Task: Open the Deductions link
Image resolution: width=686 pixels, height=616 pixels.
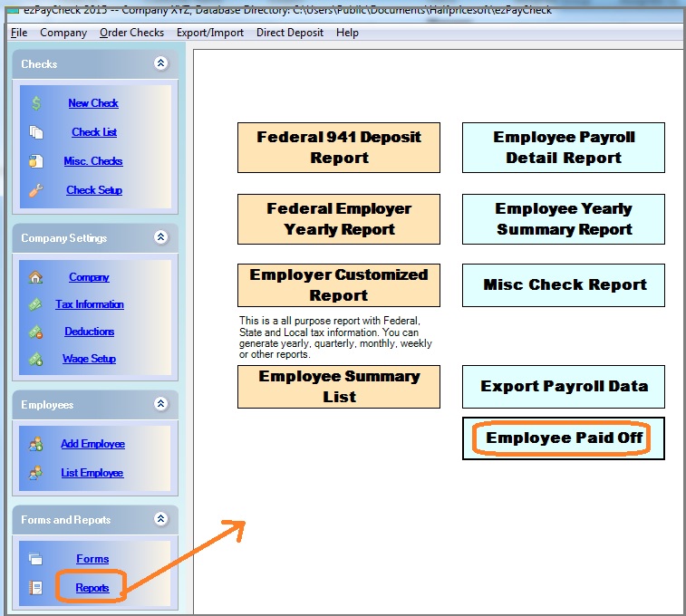Action: pos(89,332)
